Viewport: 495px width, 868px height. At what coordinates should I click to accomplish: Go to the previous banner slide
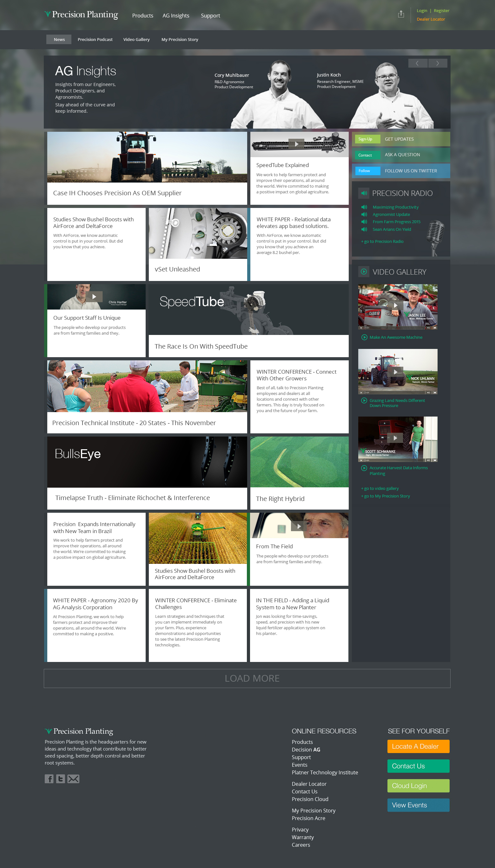[x=418, y=63]
